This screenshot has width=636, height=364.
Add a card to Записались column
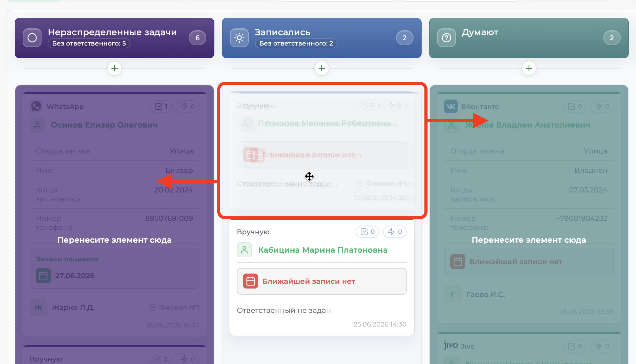click(322, 68)
